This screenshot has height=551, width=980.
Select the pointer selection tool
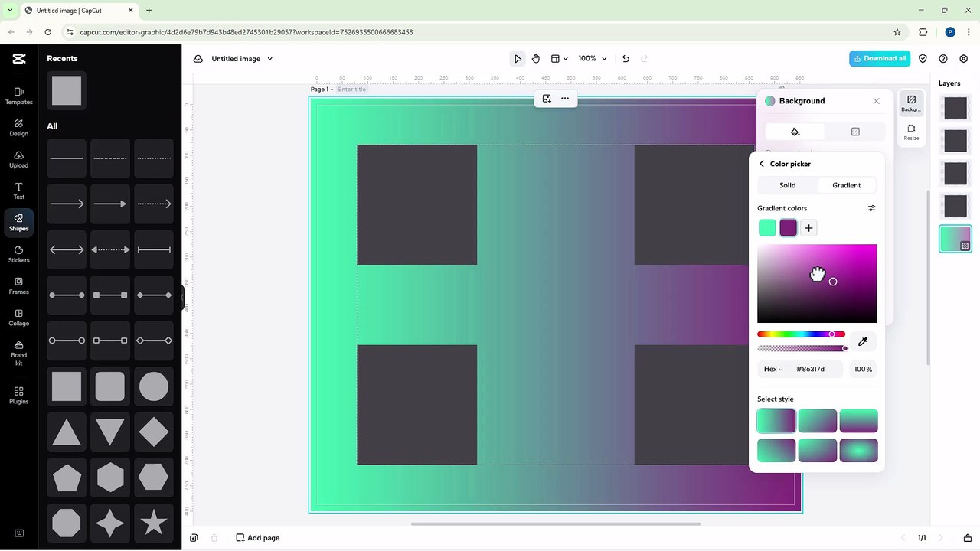click(518, 59)
